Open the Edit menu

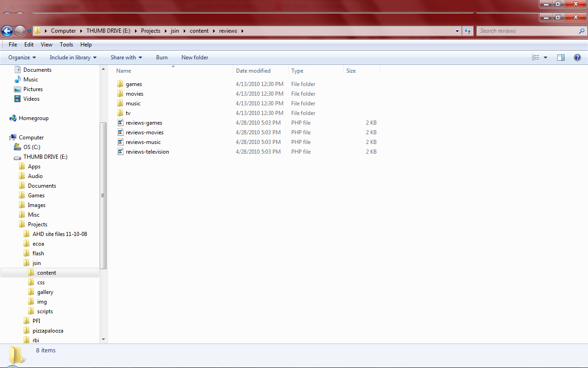(x=29, y=45)
